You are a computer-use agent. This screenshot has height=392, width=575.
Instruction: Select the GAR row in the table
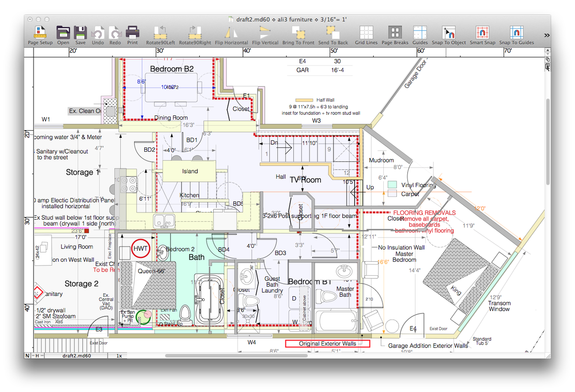pos(320,70)
